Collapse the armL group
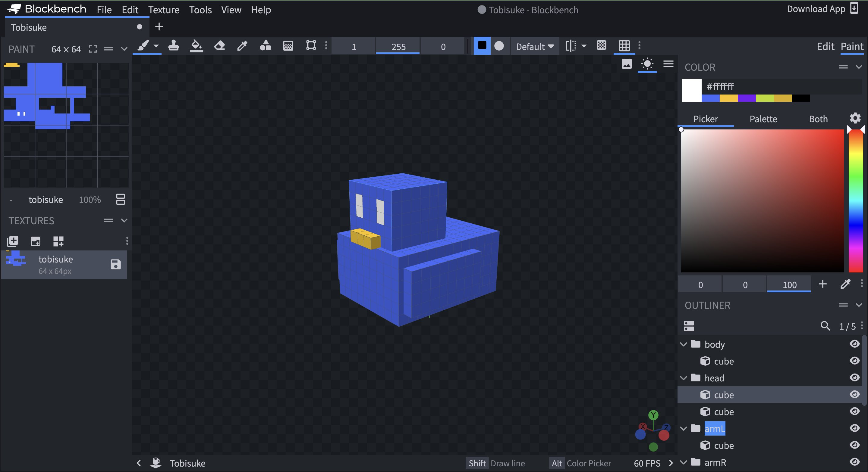The width and height of the screenshot is (868, 472). click(x=684, y=429)
